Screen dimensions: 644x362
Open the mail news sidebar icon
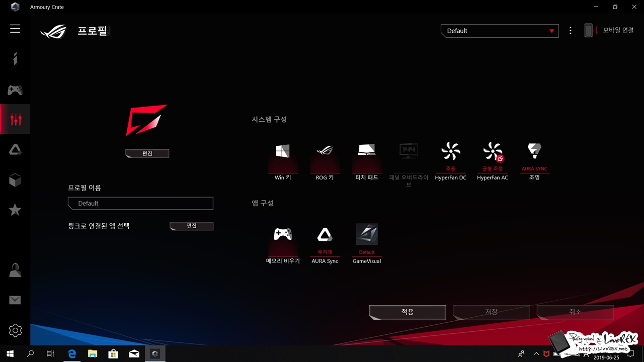(15, 300)
